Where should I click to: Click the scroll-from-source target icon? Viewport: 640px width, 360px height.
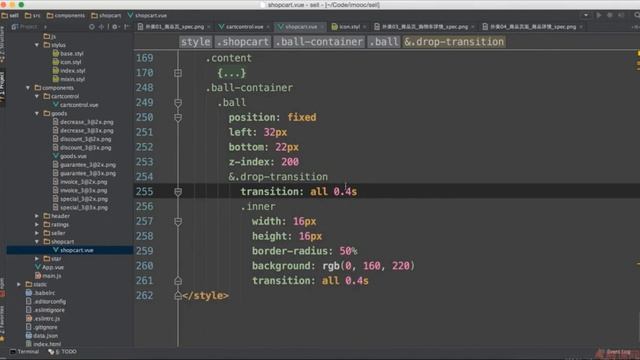[91, 27]
